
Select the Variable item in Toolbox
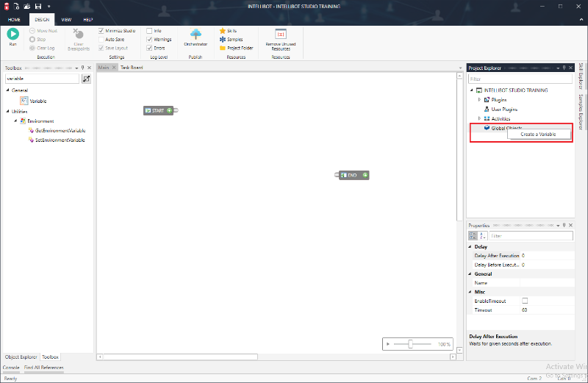[37, 101]
